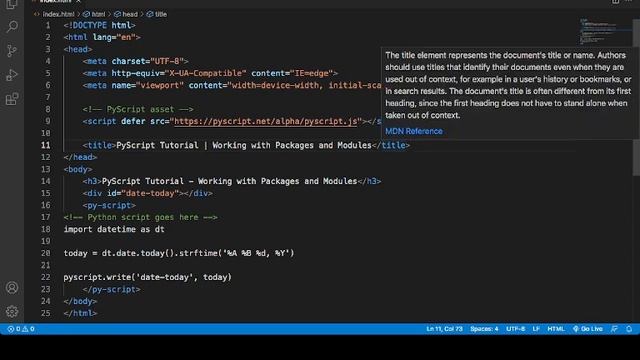Start Go Live server
Image resolution: width=640 pixels, height=360 pixels.
pos(588,329)
